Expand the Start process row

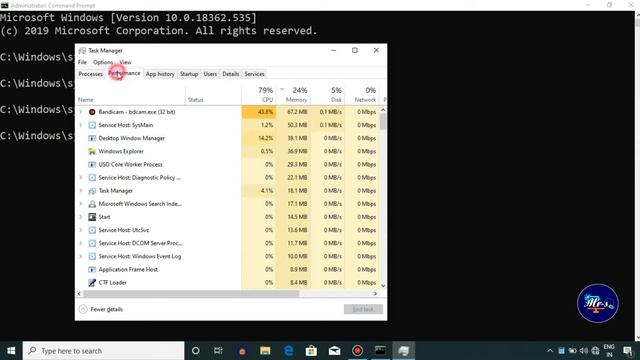81,217
